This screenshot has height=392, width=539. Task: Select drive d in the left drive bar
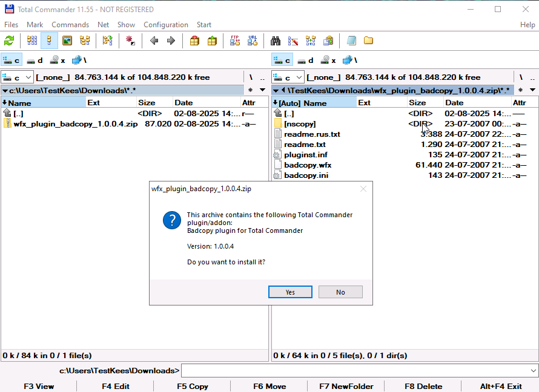35,60
